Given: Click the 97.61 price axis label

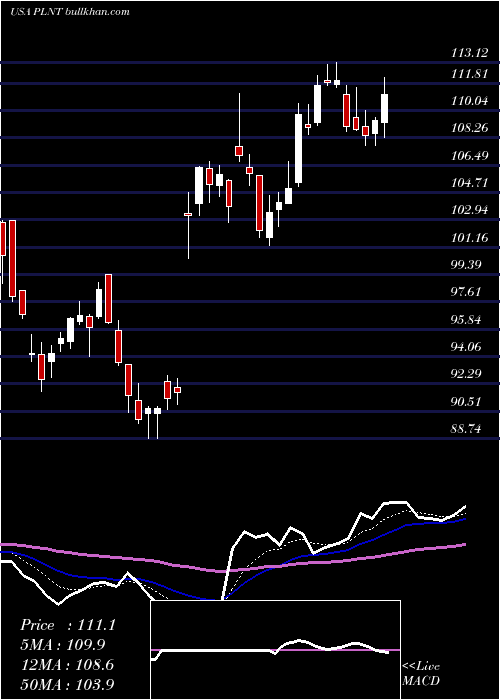Looking at the screenshot, I should (467, 292).
